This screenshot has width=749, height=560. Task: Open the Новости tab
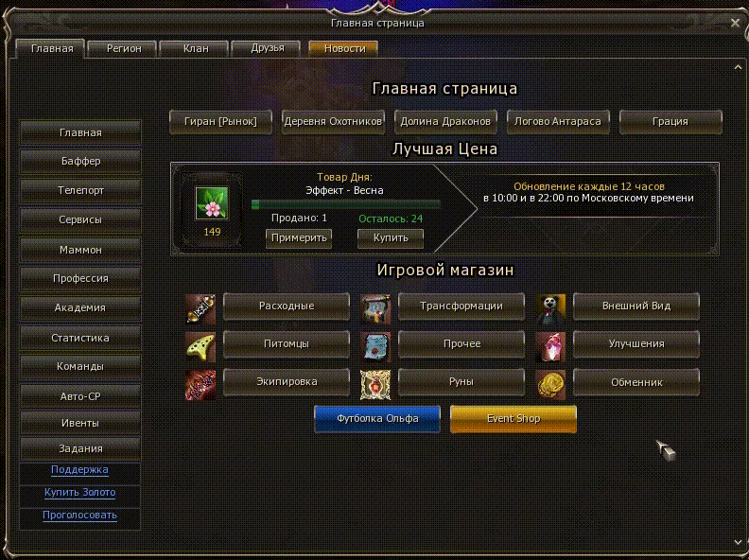pyautogui.click(x=344, y=49)
